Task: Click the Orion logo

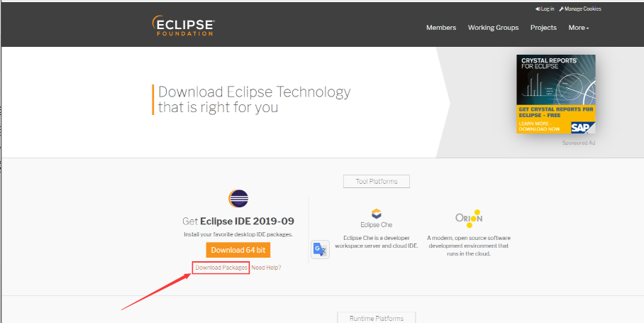Action: coord(469,218)
